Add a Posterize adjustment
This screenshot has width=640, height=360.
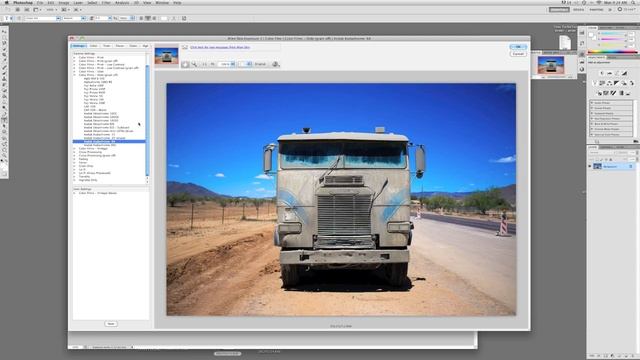click(606, 93)
